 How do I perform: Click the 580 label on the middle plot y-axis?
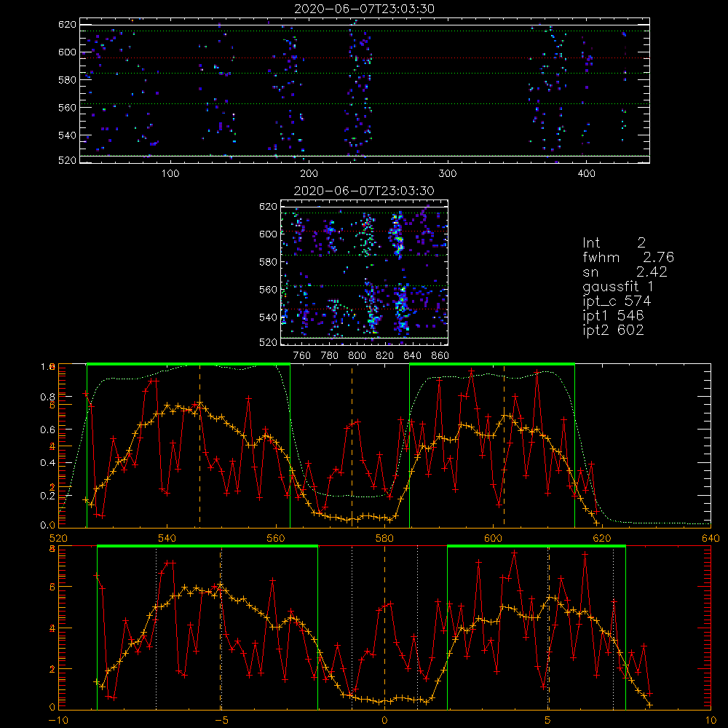(x=268, y=262)
